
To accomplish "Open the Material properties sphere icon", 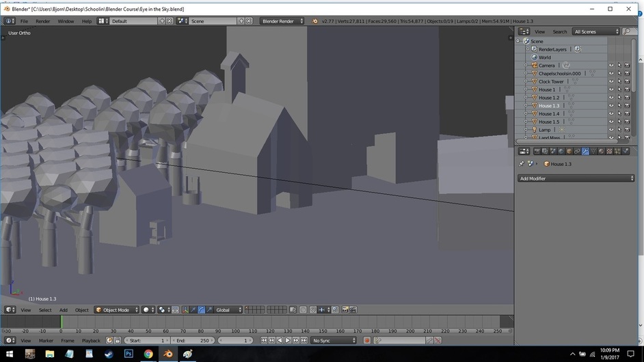I will click(602, 152).
